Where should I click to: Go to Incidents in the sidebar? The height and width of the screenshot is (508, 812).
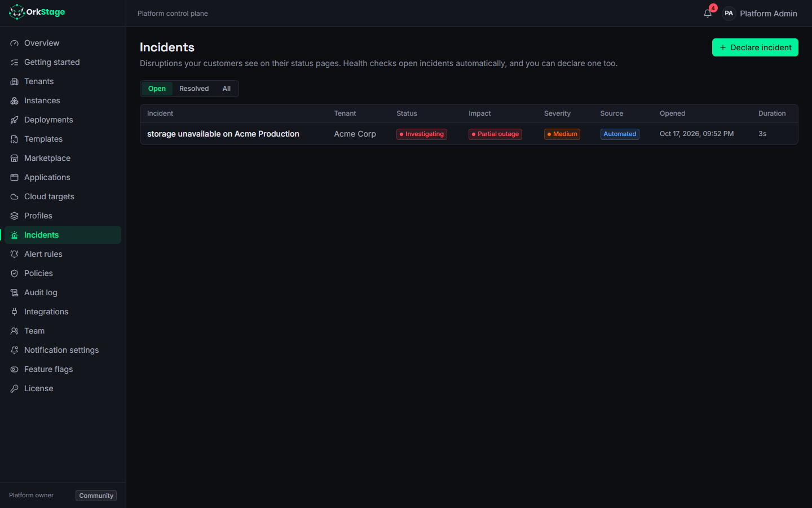(x=63, y=235)
